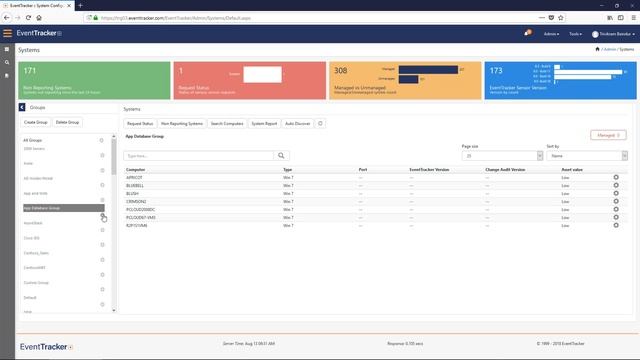Viewport: 640px width, 360px height.
Task: Click the refresh icon beside Auto Discover
Action: tap(320, 123)
